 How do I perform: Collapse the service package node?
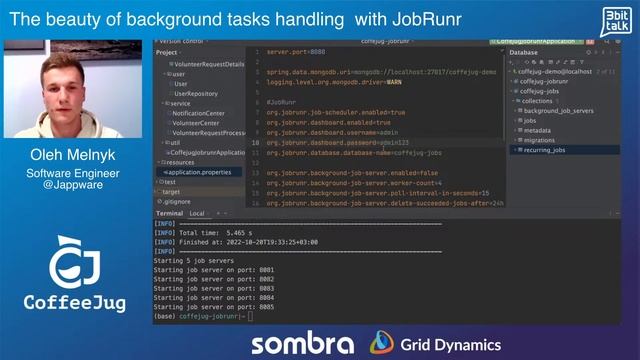tap(163, 103)
